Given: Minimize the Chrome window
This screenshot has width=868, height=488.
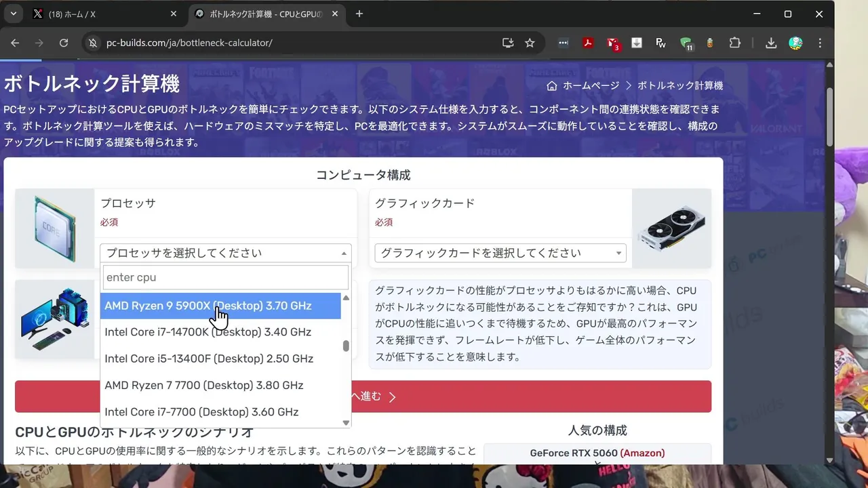Looking at the screenshot, I should click(x=757, y=14).
